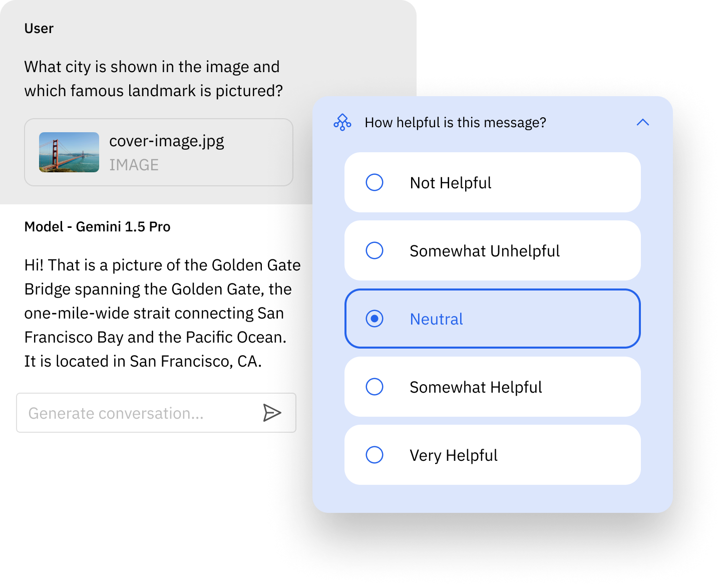This screenshot has width=723, height=588.
Task: Choose the Very Helpful option label
Action: pos(454,455)
